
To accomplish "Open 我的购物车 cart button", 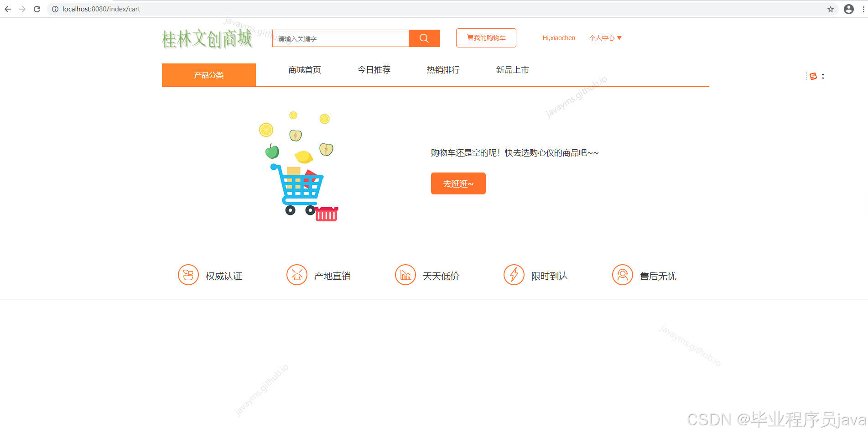I will (x=486, y=38).
